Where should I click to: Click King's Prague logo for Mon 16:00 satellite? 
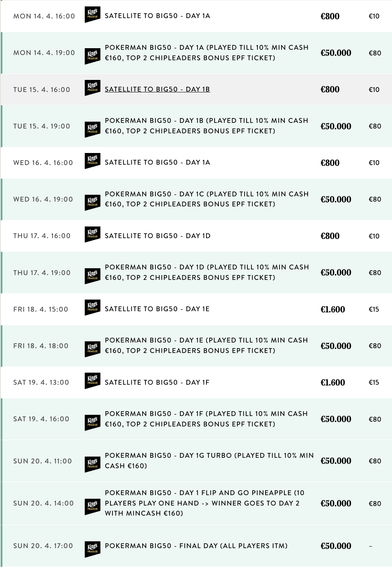coord(92,15)
